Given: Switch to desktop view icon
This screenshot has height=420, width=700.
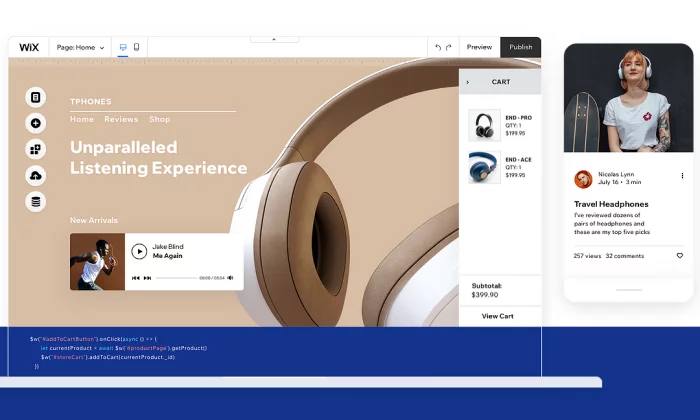Looking at the screenshot, I should click(x=123, y=47).
